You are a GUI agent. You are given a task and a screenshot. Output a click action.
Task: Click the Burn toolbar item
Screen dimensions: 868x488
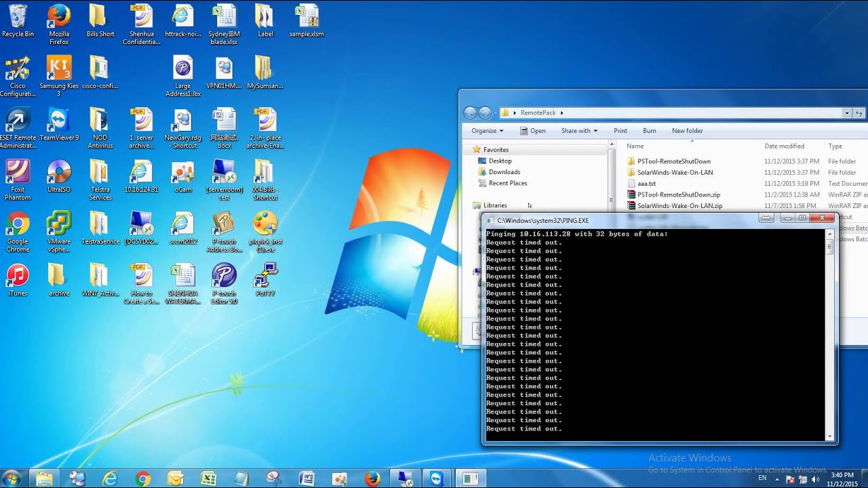coord(649,131)
